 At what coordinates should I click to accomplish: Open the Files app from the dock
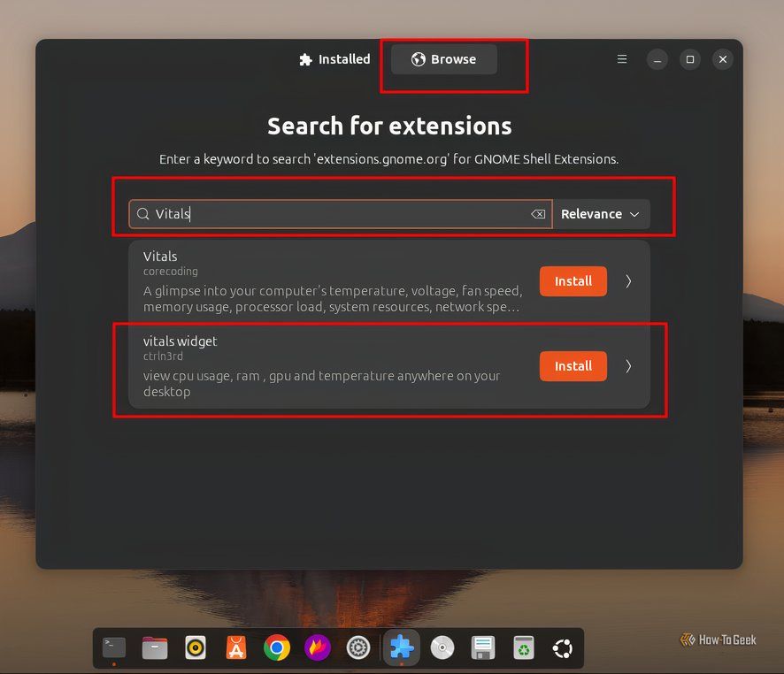tap(155, 647)
